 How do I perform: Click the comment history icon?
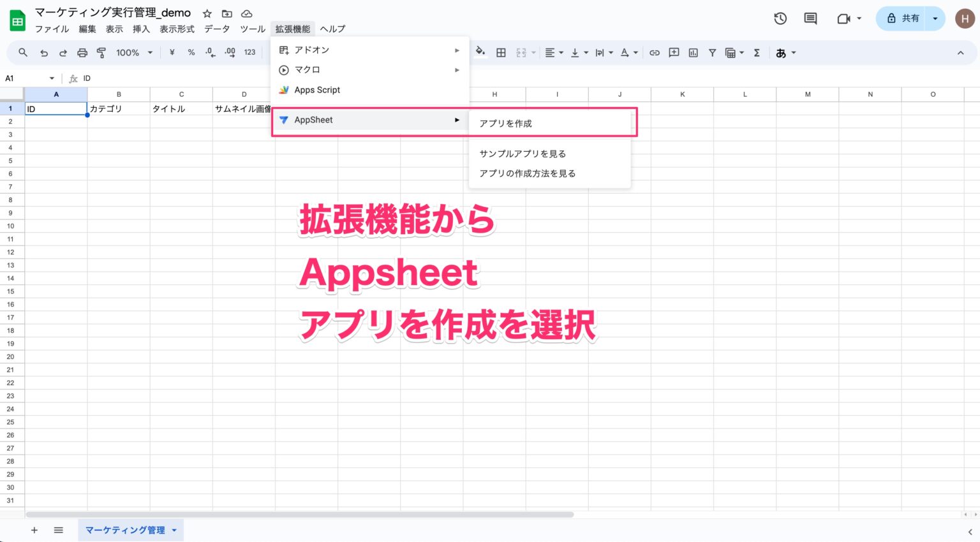pos(810,18)
